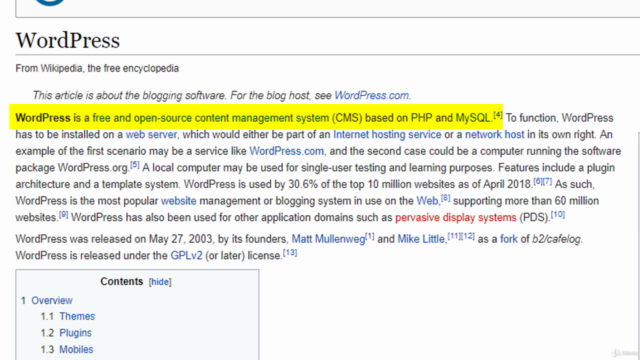Jump to Overview section in contents

pos(52,301)
